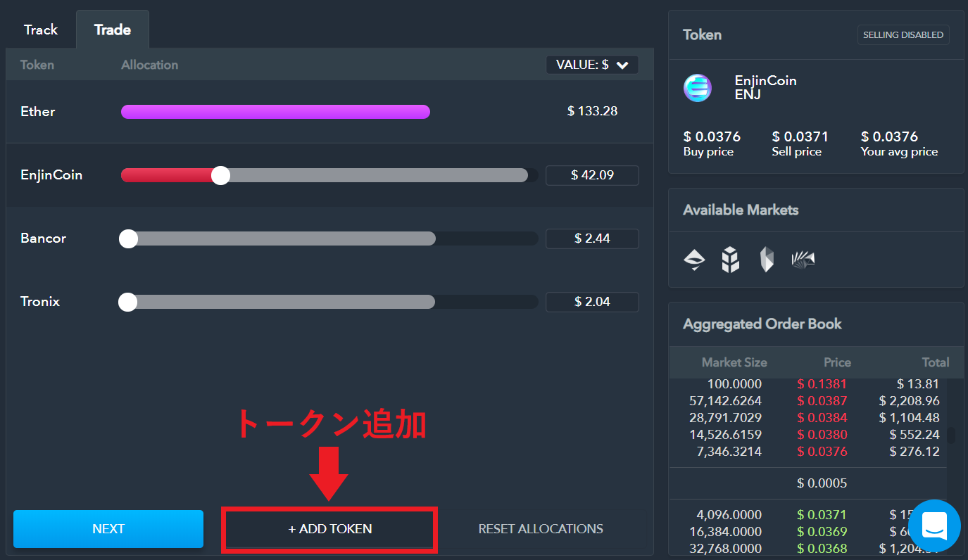Screen dimensions: 968x560
Task: Click the Tronix allocation slider handle
Action: point(127,302)
